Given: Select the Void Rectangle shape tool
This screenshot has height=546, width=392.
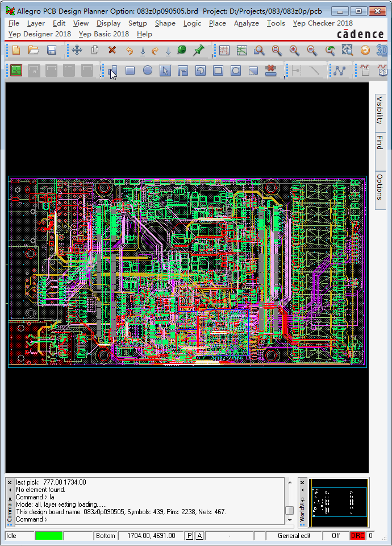Looking at the screenshot, I should [x=218, y=71].
